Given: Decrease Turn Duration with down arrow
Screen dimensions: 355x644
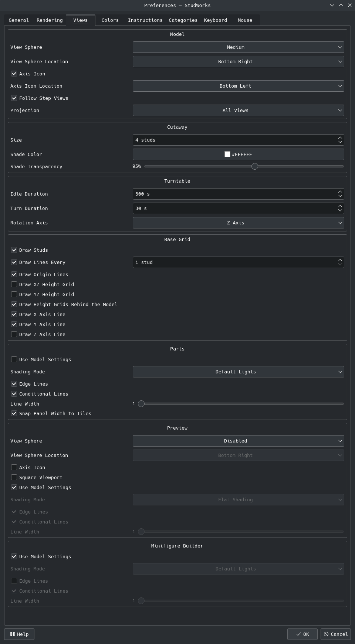Looking at the screenshot, I should (x=340, y=210).
